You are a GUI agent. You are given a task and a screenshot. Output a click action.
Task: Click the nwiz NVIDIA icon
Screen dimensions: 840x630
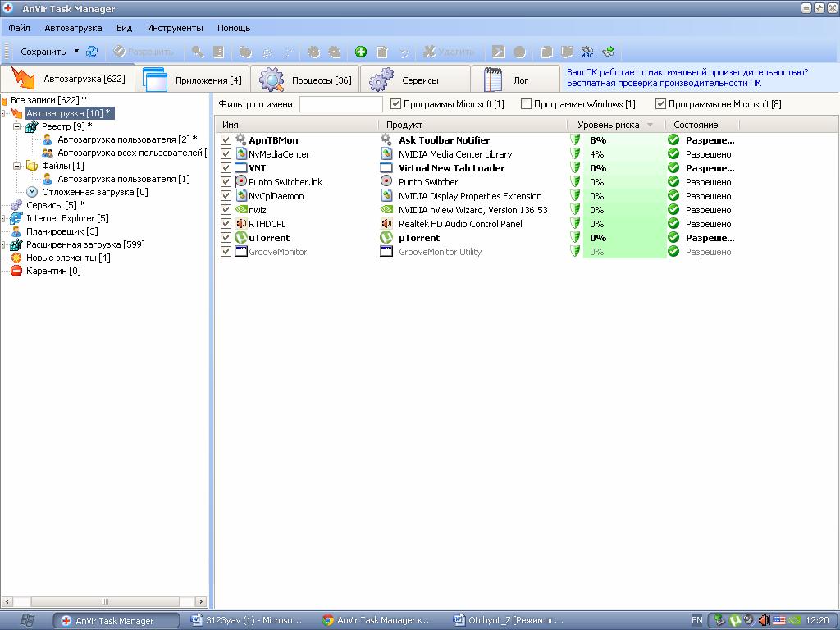241,209
